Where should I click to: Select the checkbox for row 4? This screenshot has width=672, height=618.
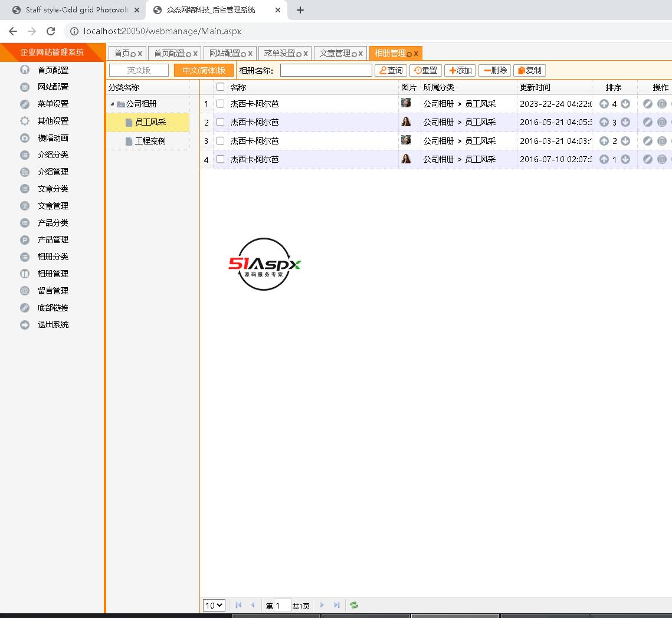pyautogui.click(x=221, y=159)
